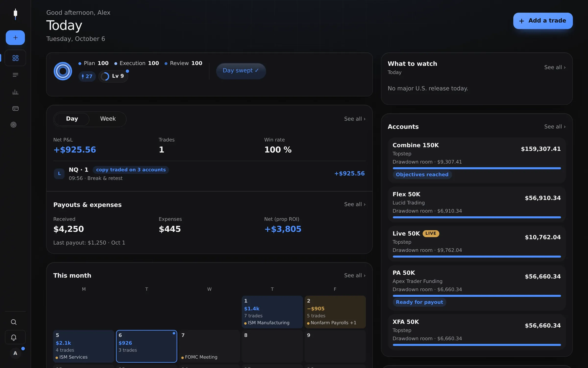Viewport: 588px width, 368px height.
Task: Open the NQ · 1 trade row
Action: point(209,174)
